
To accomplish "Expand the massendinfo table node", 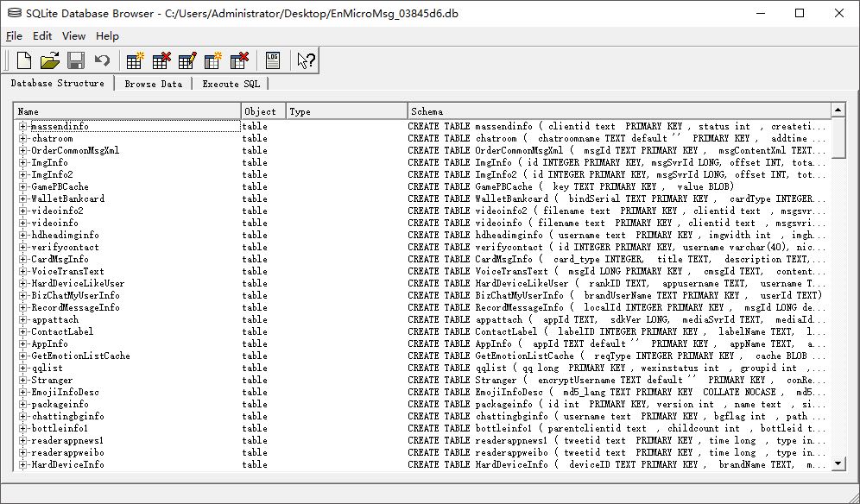I will coord(23,126).
